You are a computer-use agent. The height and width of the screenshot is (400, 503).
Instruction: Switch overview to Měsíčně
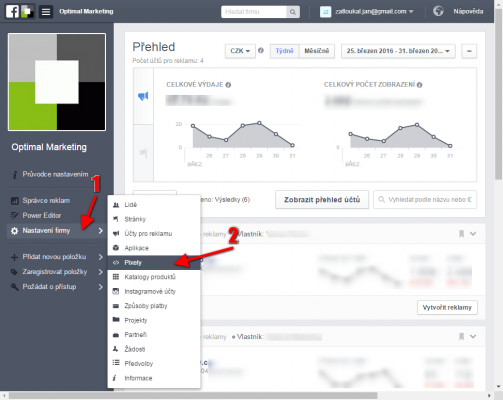317,51
